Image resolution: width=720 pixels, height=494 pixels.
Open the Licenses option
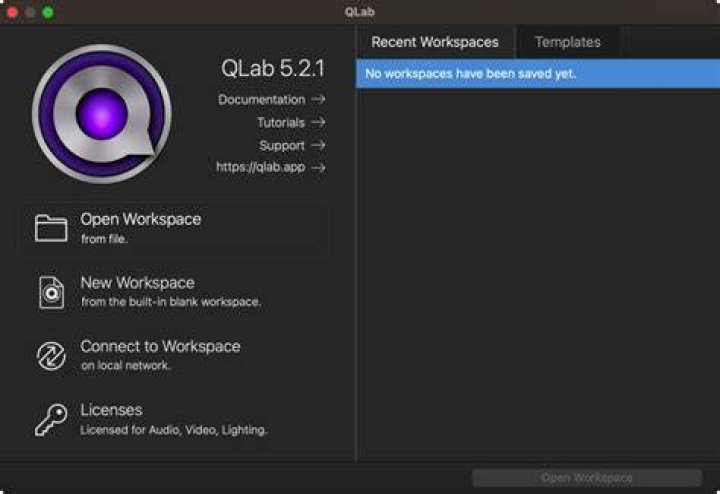174,420
